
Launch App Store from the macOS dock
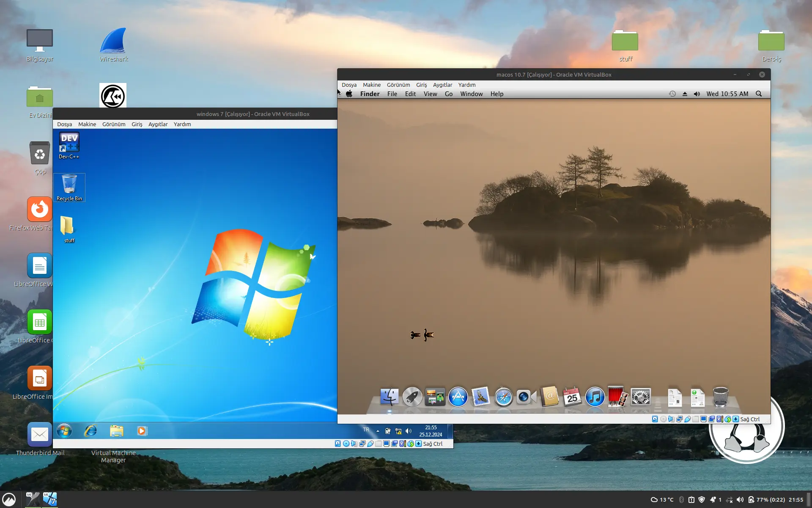pyautogui.click(x=458, y=397)
